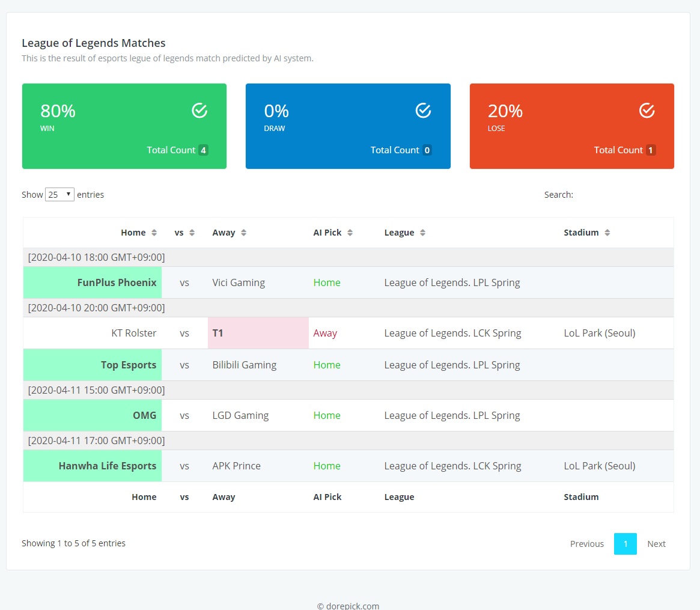Sort table by Stadium column arrows
The image size is (700, 610).
[607, 233]
